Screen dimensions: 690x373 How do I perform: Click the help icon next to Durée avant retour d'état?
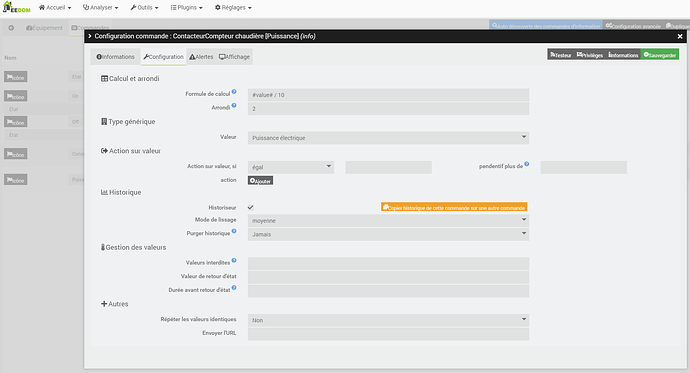point(234,288)
